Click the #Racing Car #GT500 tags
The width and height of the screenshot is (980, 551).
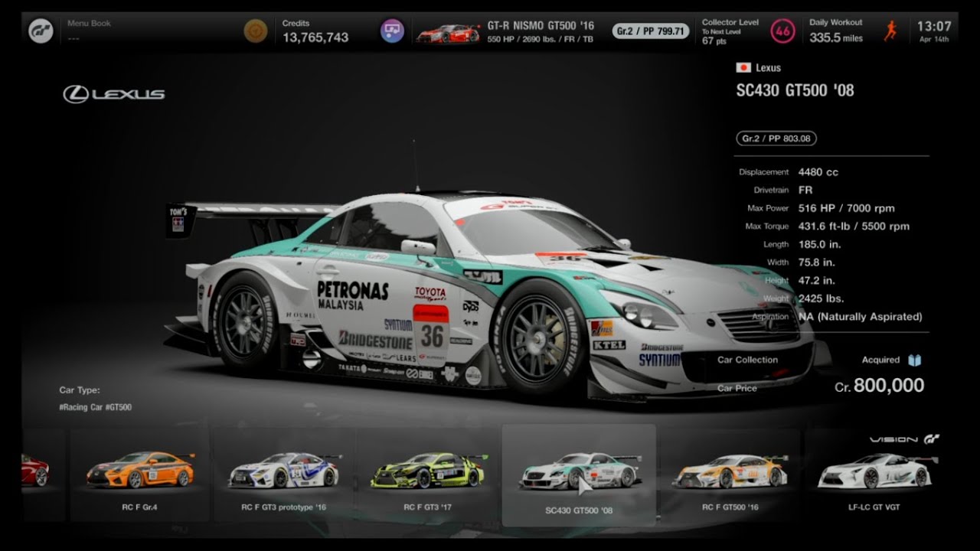95,407
